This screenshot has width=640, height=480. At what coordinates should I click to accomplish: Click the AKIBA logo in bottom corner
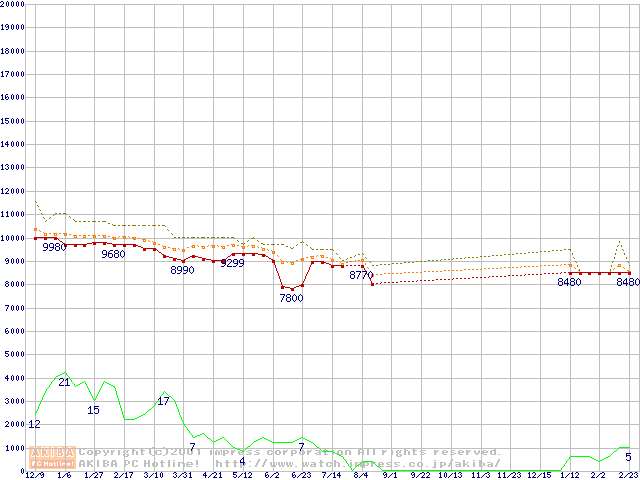(53, 457)
